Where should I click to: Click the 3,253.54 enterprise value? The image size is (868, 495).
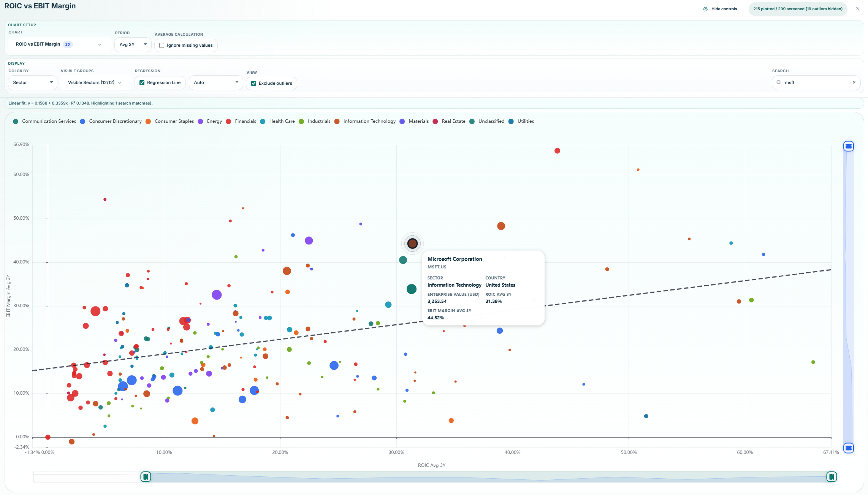[437, 301]
